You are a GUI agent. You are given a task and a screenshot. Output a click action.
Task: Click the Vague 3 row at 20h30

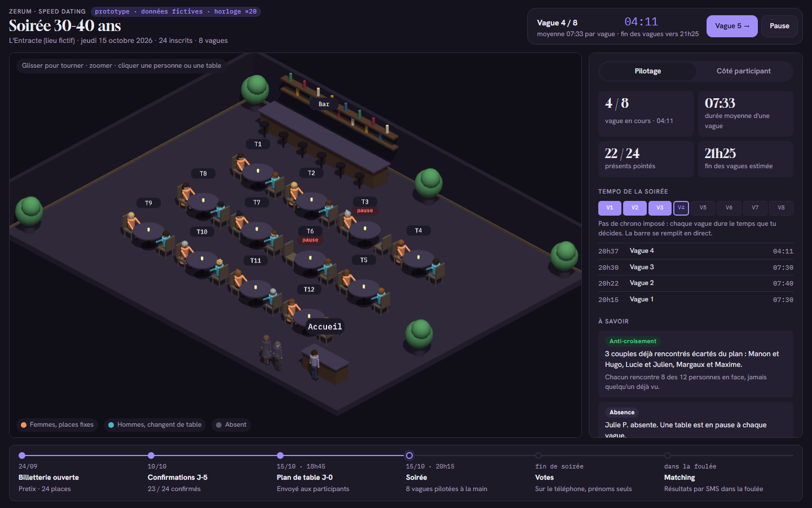click(x=696, y=268)
